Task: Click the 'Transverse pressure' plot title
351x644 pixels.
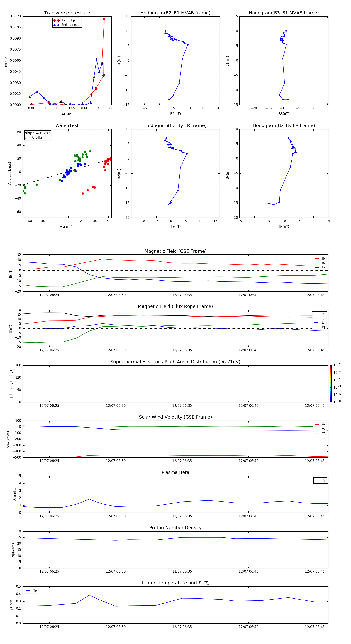Action: click(x=67, y=13)
